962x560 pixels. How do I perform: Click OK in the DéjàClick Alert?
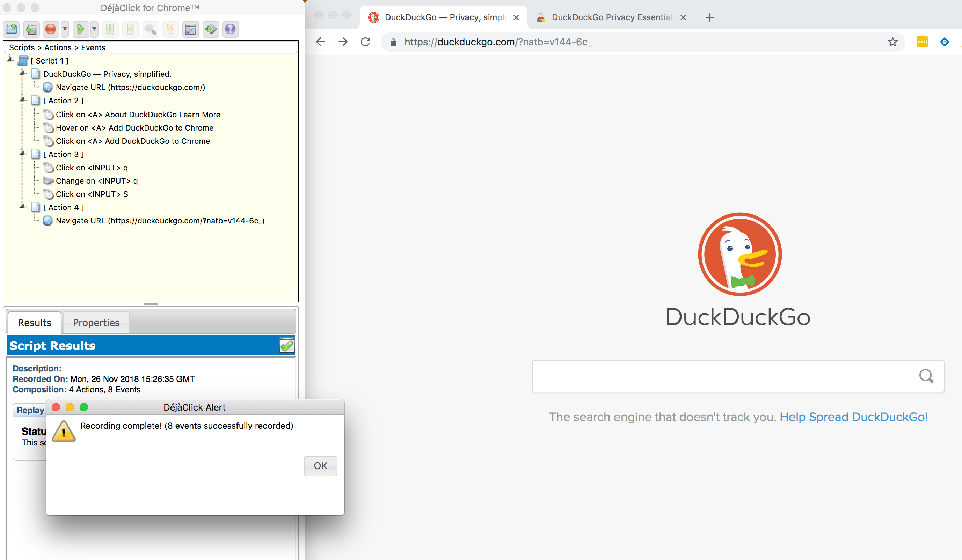(x=320, y=466)
